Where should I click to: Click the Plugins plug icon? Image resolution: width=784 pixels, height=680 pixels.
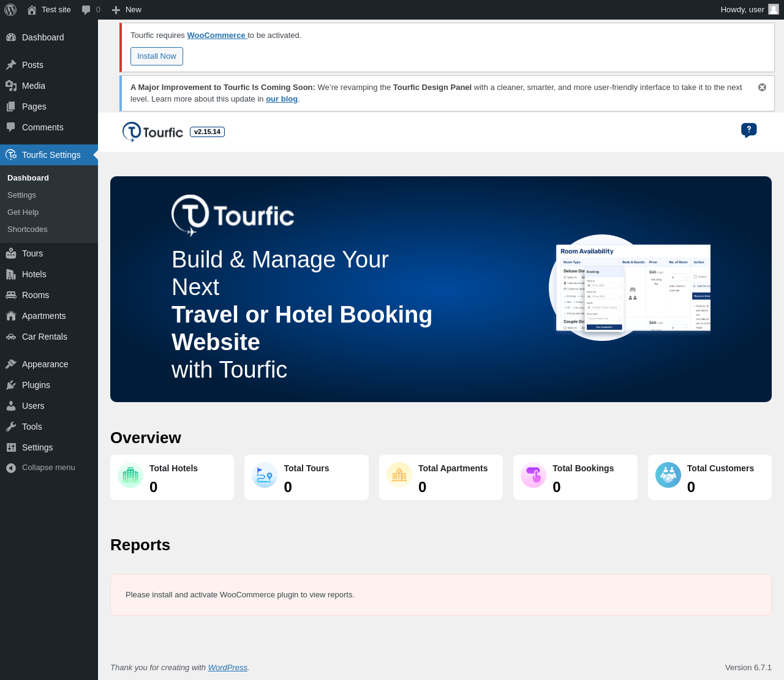11,385
